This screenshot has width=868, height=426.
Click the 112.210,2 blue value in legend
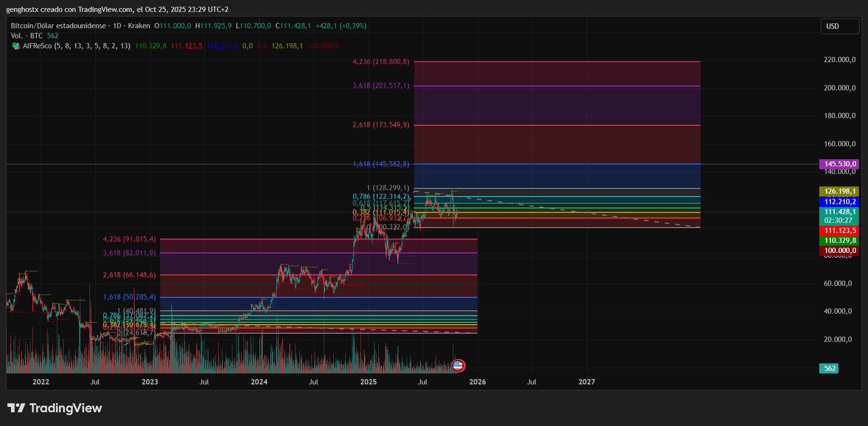[x=222, y=46]
